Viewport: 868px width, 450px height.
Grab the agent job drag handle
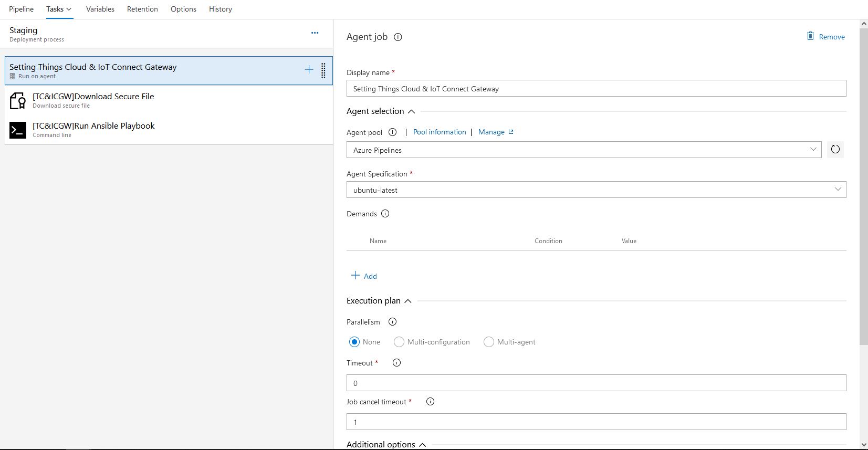point(323,70)
